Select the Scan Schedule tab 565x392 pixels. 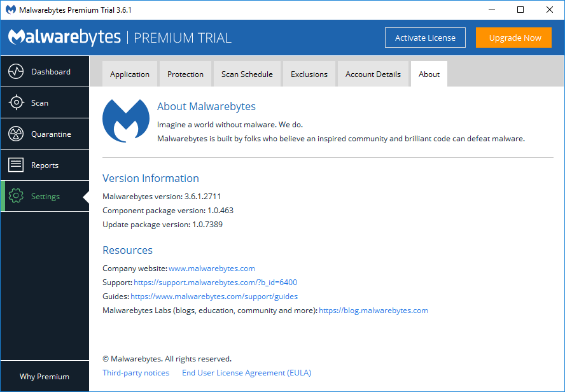point(247,74)
